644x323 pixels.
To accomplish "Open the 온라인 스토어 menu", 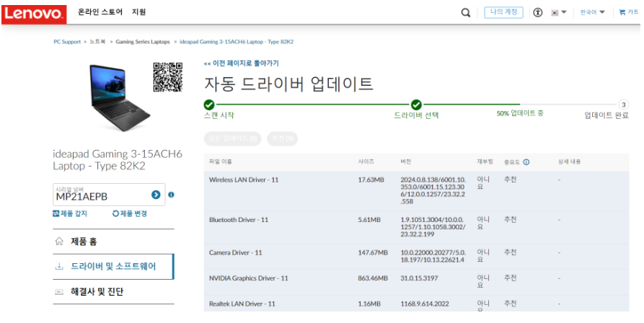I will (x=100, y=12).
